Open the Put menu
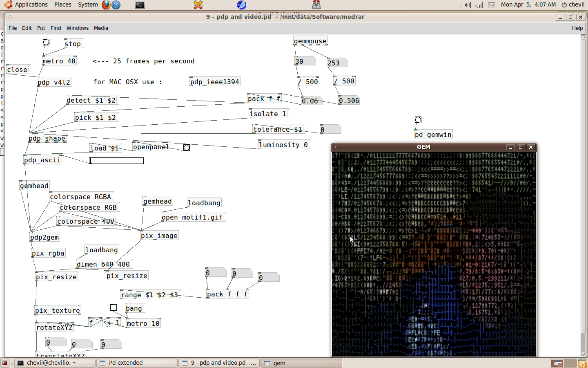 [x=41, y=28]
